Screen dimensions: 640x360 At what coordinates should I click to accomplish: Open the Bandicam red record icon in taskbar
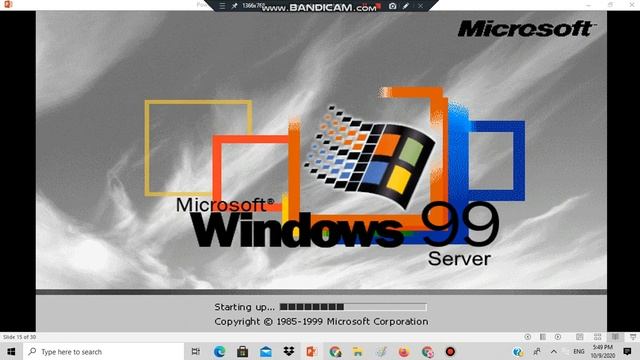coord(450,351)
